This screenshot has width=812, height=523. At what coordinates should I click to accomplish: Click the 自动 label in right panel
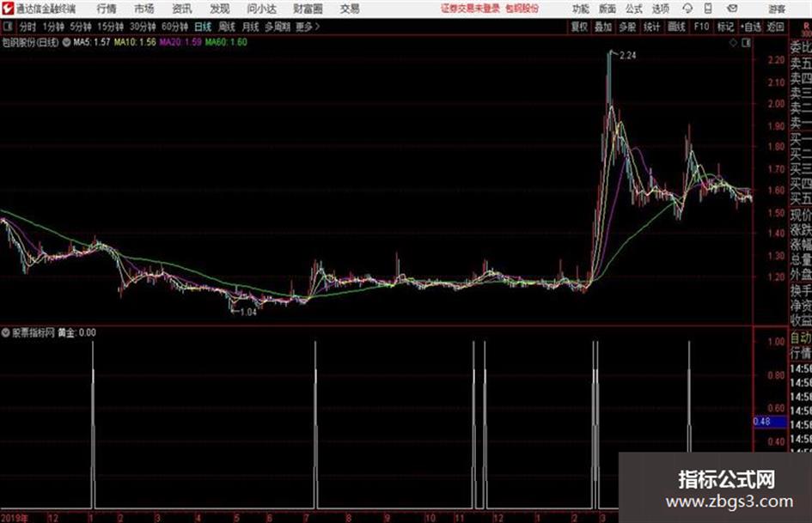(x=801, y=338)
